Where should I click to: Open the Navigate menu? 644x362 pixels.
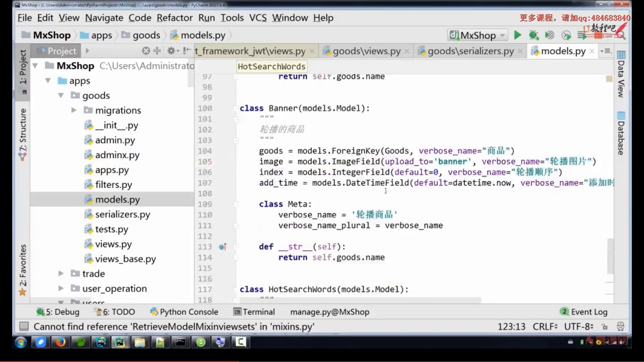pyautogui.click(x=104, y=18)
